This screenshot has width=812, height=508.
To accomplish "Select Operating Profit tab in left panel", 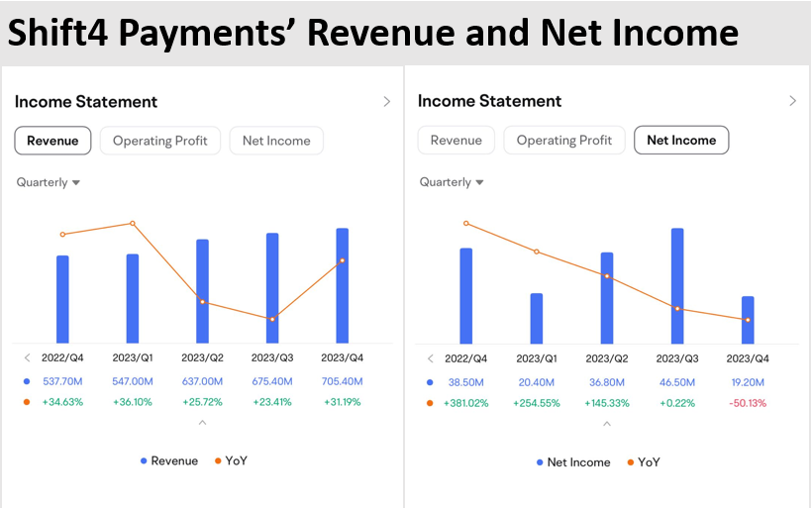I will coord(160,141).
